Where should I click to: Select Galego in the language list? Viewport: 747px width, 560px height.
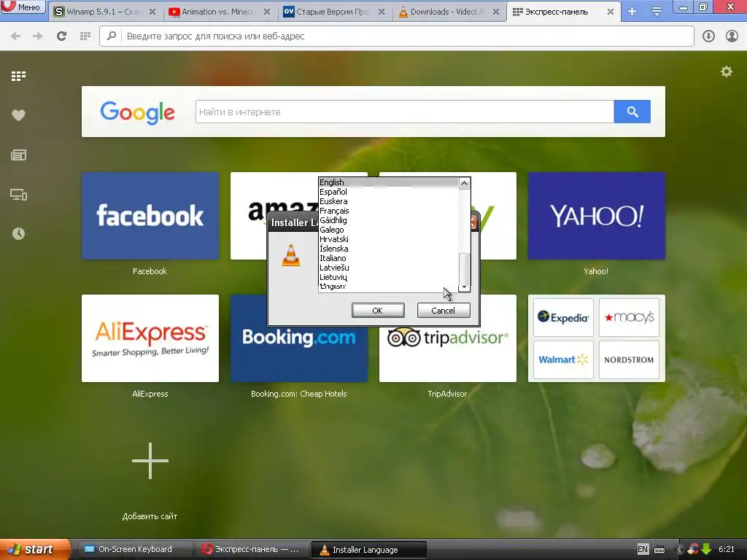tap(388, 230)
